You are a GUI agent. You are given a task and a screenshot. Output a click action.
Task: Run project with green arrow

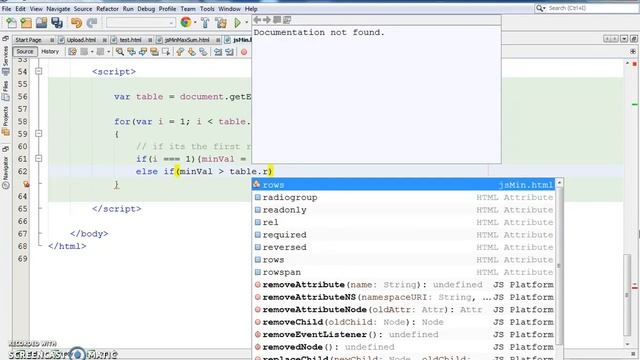pyautogui.click(x=237, y=22)
